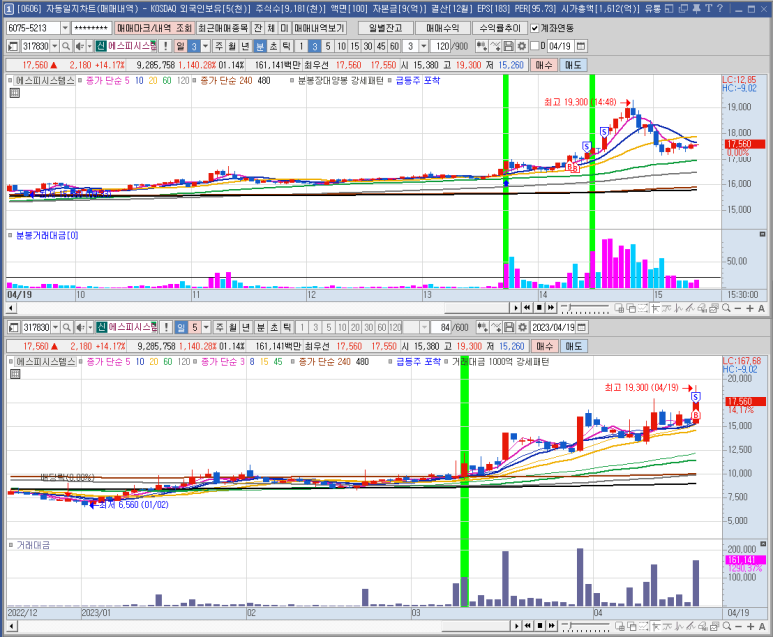Click the speaker icon in the upper toolbar
The height and width of the screenshot is (637, 773).
tap(79, 46)
